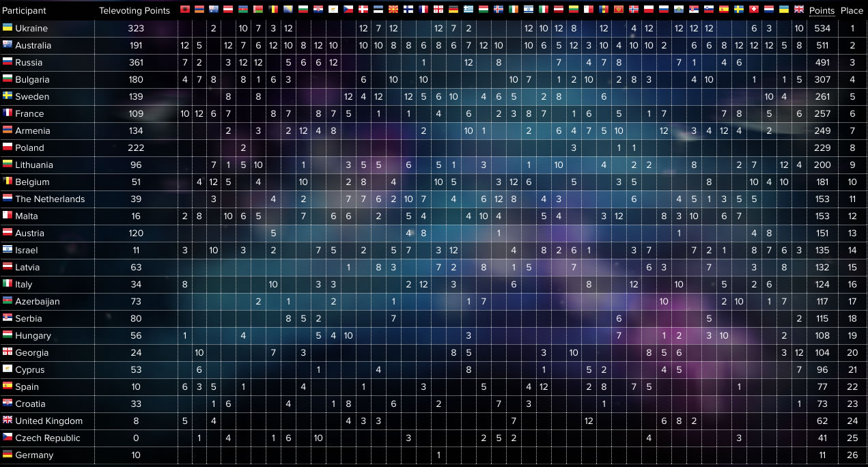
Task: Select the Czech Republic participant name
Action: [47, 438]
